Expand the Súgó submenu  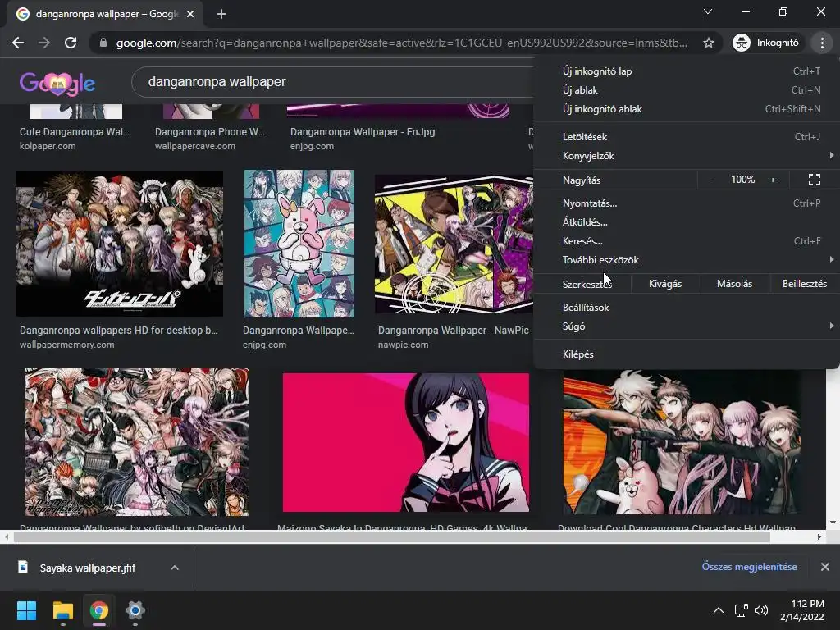[x=687, y=326]
